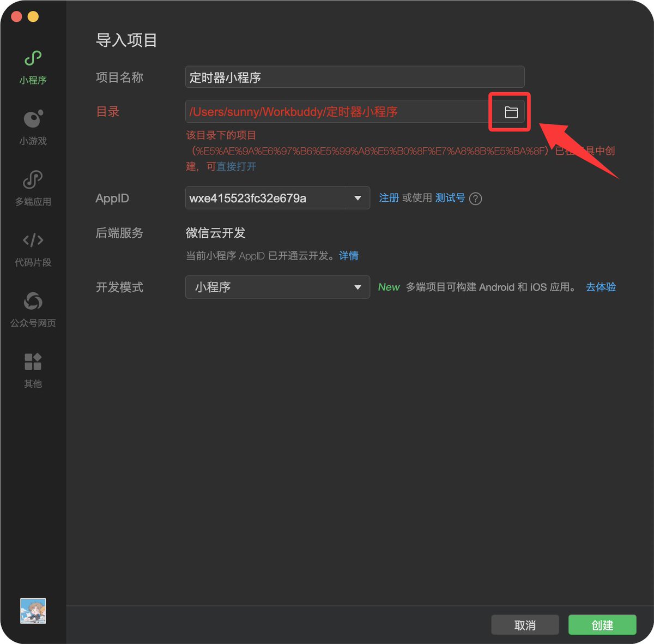Click the 项目名称 project name input field

tap(355, 77)
